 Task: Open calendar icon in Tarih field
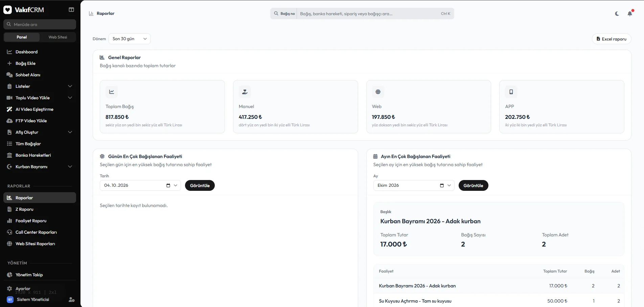tap(168, 185)
